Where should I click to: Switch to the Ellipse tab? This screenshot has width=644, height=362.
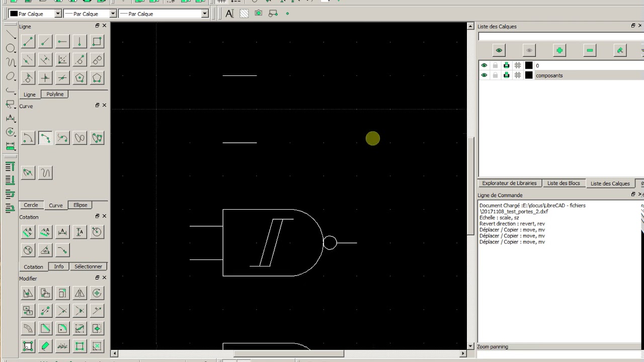[80, 205]
